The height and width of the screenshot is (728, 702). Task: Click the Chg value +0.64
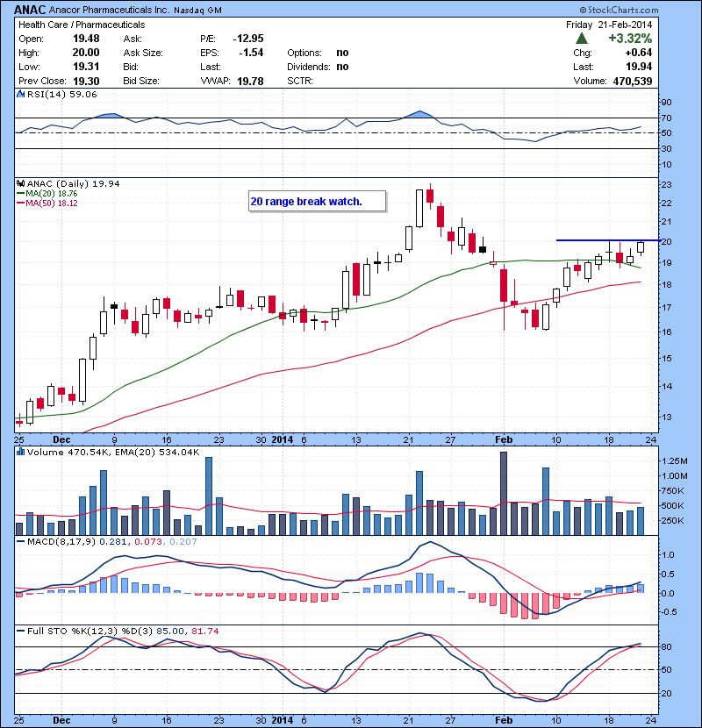[x=638, y=53]
